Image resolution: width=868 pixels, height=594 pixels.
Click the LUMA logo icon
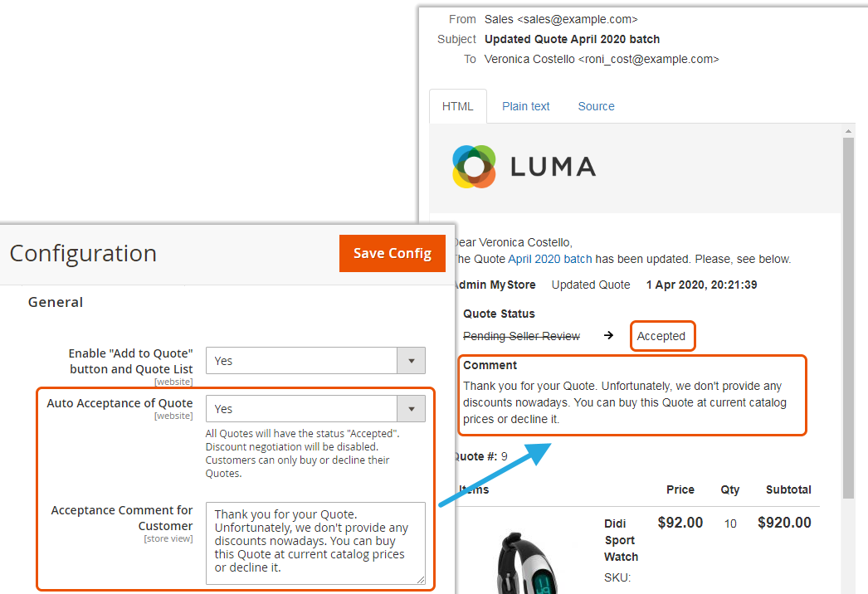click(x=474, y=166)
